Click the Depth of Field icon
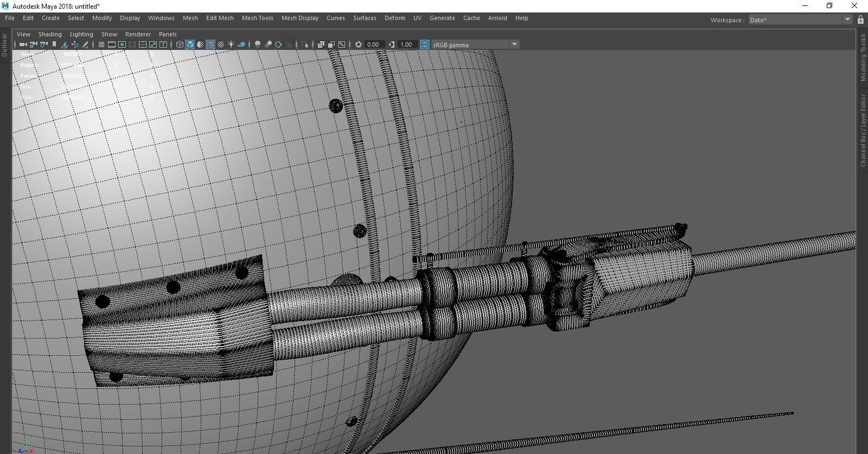 tap(289, 44)
